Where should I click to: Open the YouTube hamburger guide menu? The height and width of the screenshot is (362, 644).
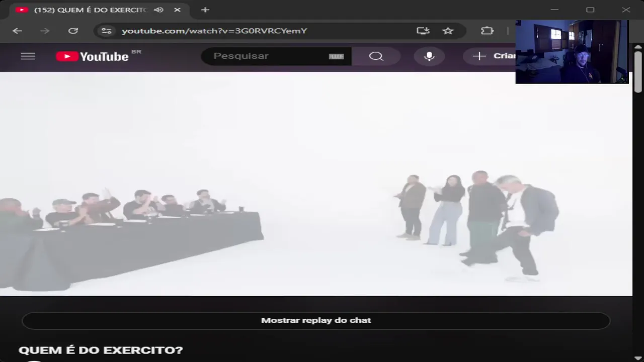pos(28,56)
